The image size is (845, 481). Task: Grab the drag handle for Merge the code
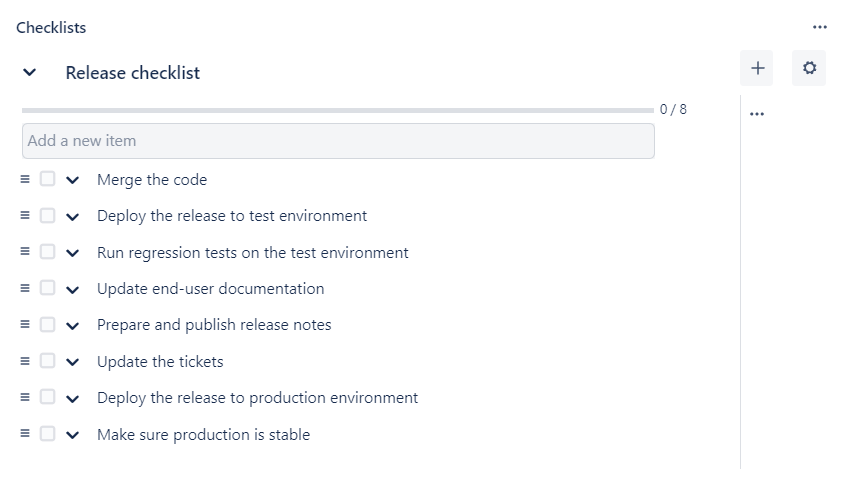point(26,180)
